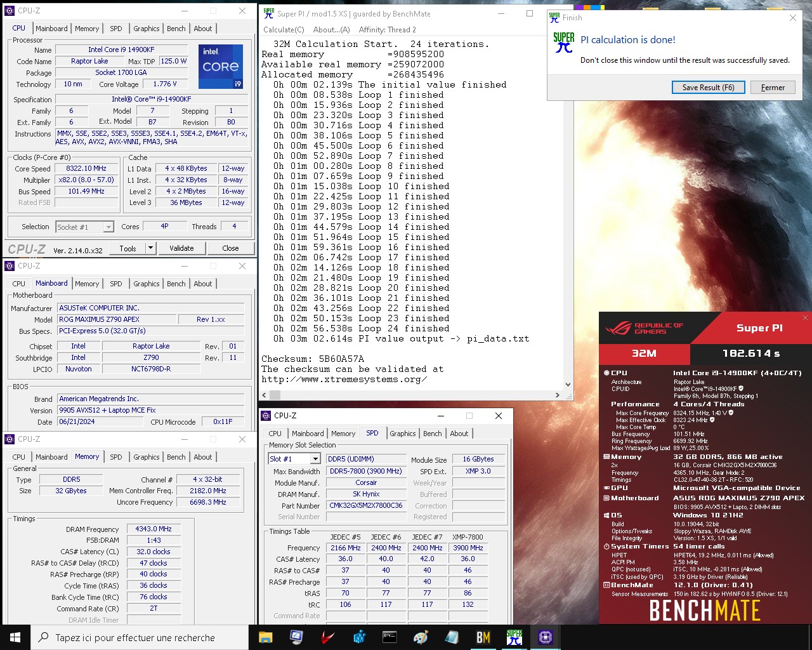Click the Tools button in CPU-Z
The height and width of the screenshot is (650, 812).
pyautogui.click(x=128, y=248)
